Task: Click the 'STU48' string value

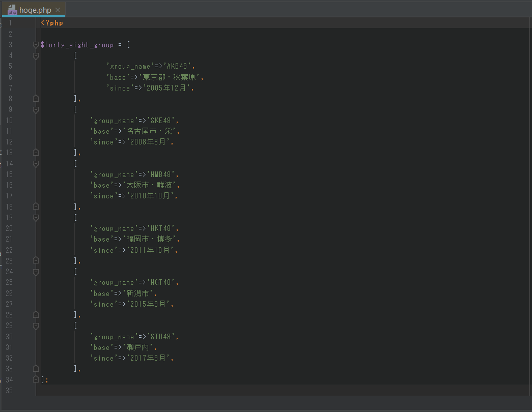Action: (160, 336)
